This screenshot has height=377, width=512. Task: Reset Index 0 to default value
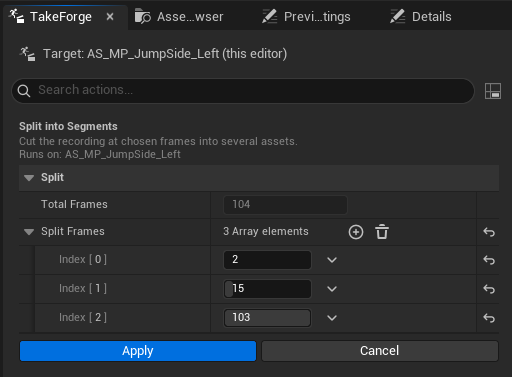489,260
